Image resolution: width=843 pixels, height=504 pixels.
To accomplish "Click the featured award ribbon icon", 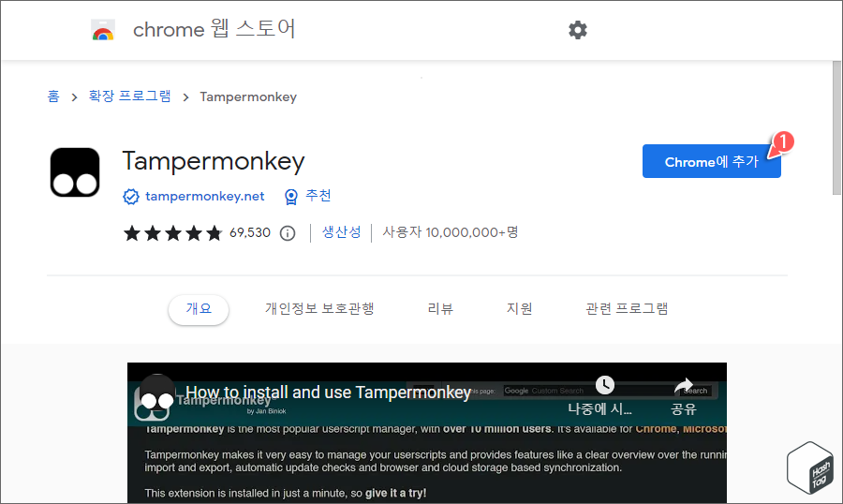I will tap(291, 197).
